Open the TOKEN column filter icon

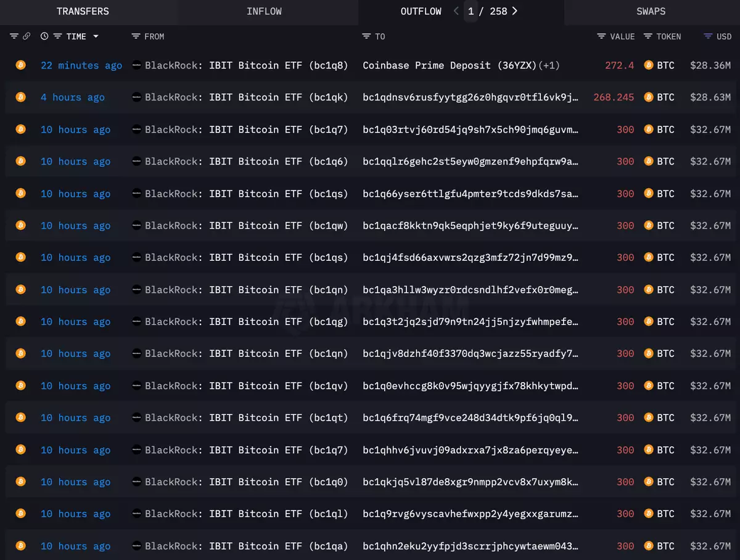tap(647, 36)
